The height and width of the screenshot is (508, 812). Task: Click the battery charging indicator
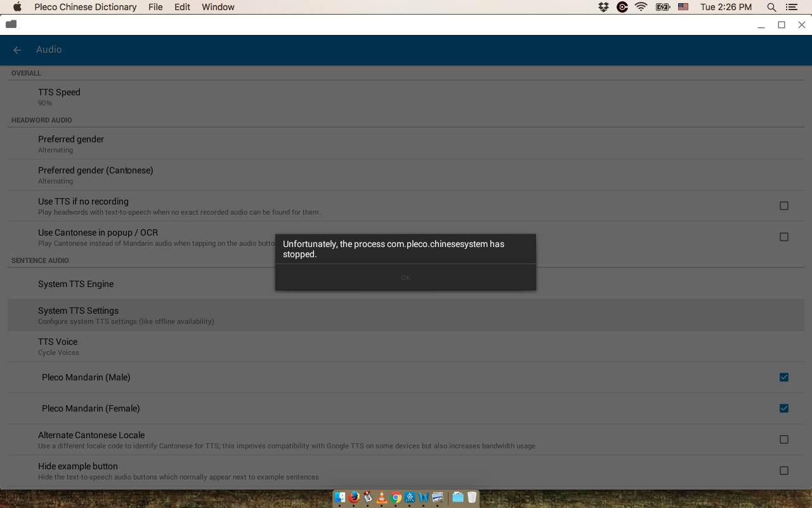663,7
